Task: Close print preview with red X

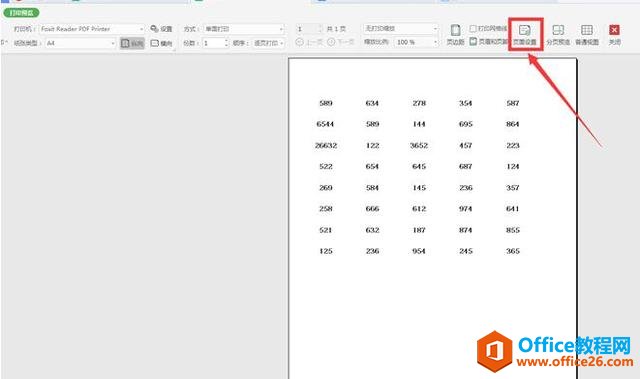Action: 614,35
